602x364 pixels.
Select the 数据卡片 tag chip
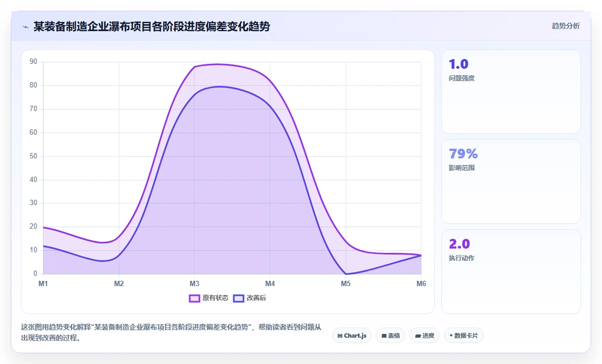tap(463, 336)
